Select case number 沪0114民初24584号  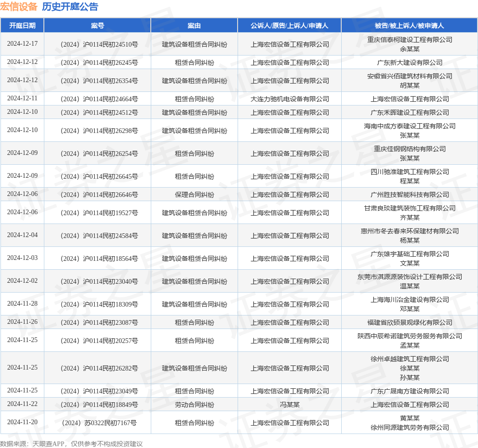[99, 236]
